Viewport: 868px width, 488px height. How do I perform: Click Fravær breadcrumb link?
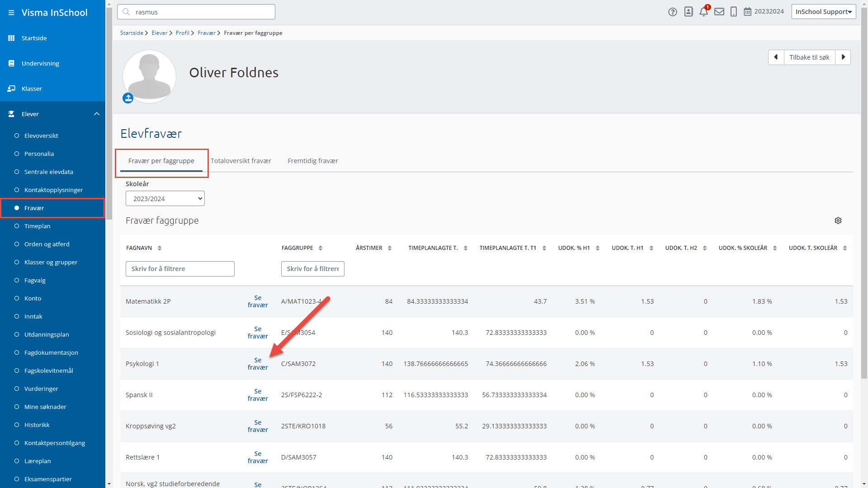pyautogui.click(x=207, y=33)
